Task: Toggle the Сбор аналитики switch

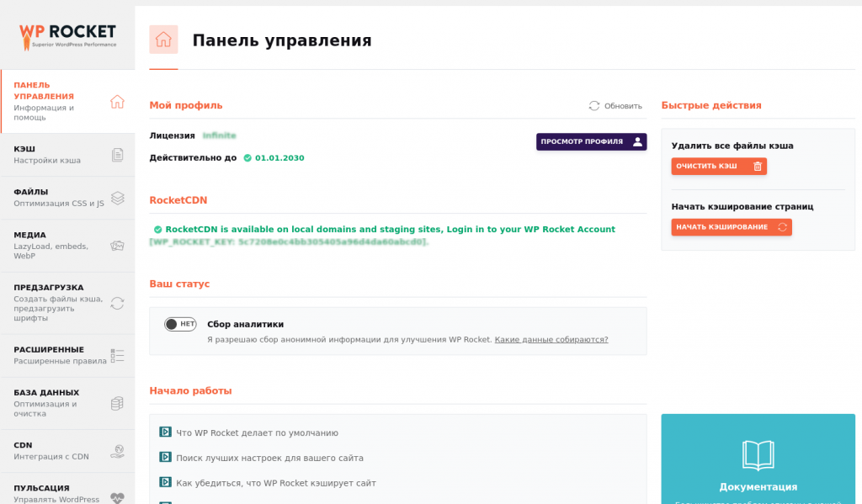Action: (x=180, y=324)
